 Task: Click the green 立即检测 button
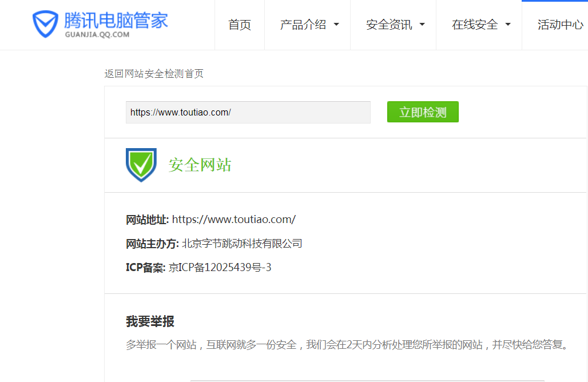(x=423, y=112)
